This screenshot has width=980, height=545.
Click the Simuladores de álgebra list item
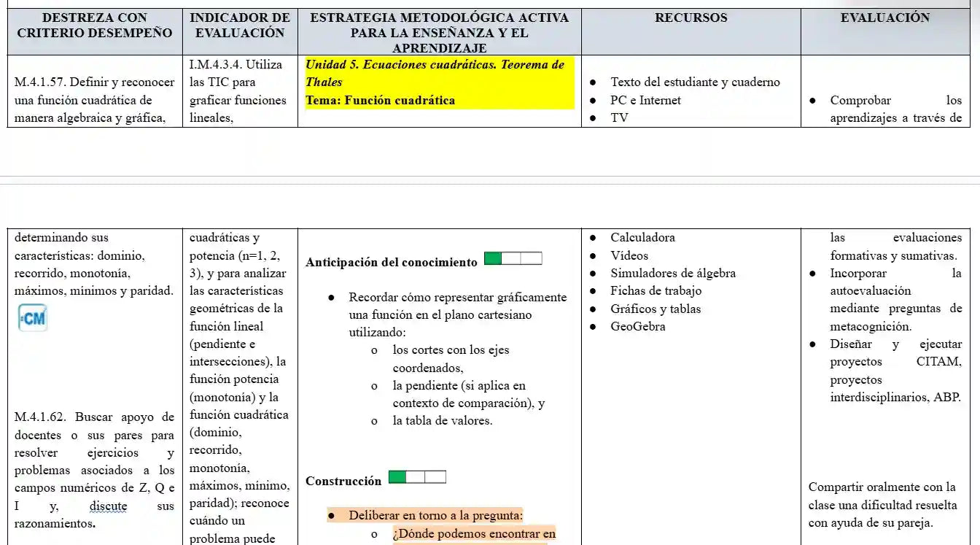tap(672, 273)
